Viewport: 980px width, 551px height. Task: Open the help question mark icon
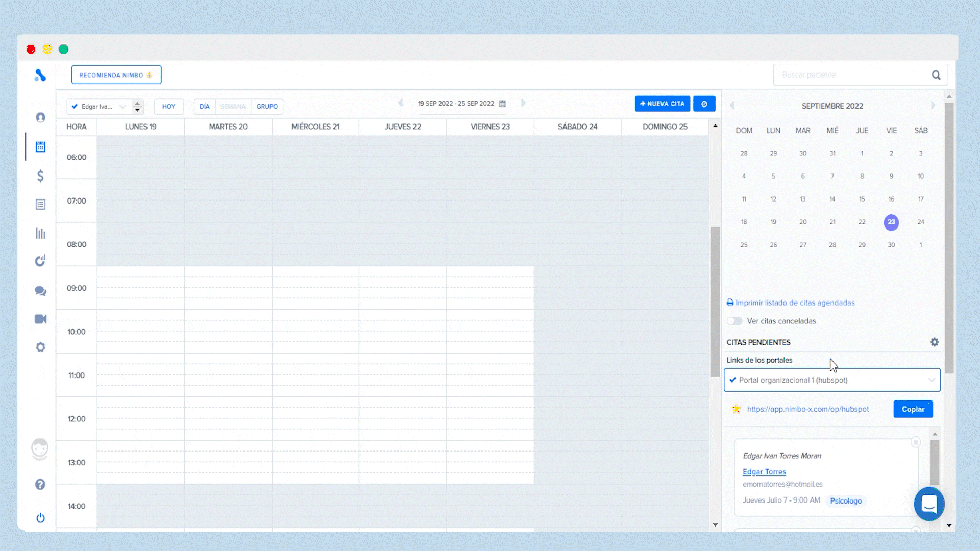tap(40, 485)
